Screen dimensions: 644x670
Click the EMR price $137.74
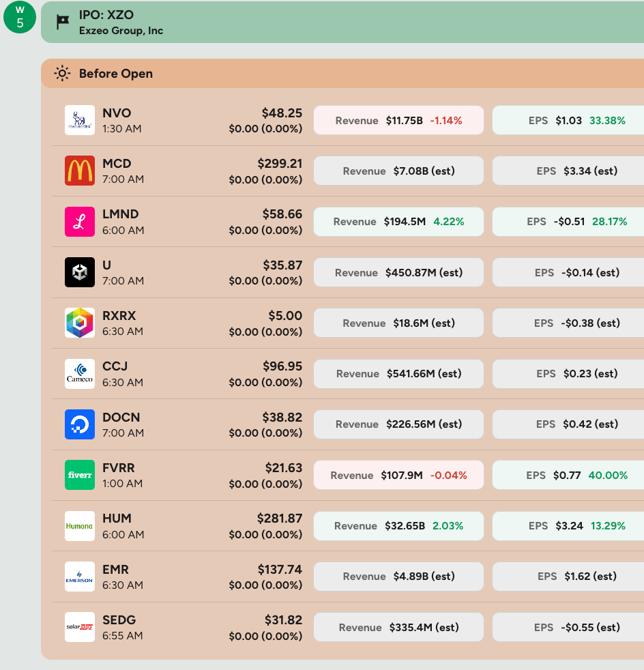280,570
